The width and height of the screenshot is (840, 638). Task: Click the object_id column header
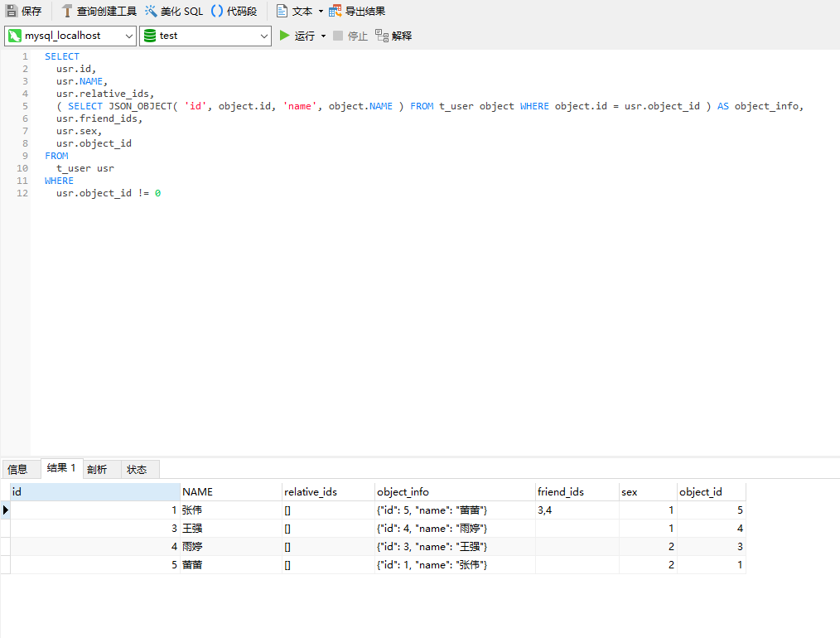click(x=711, y=492)
